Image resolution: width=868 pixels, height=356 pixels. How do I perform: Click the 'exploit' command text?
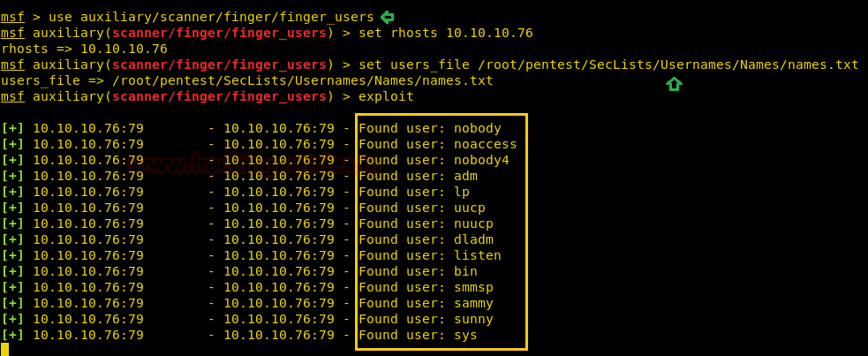click(x=385, y=96)
